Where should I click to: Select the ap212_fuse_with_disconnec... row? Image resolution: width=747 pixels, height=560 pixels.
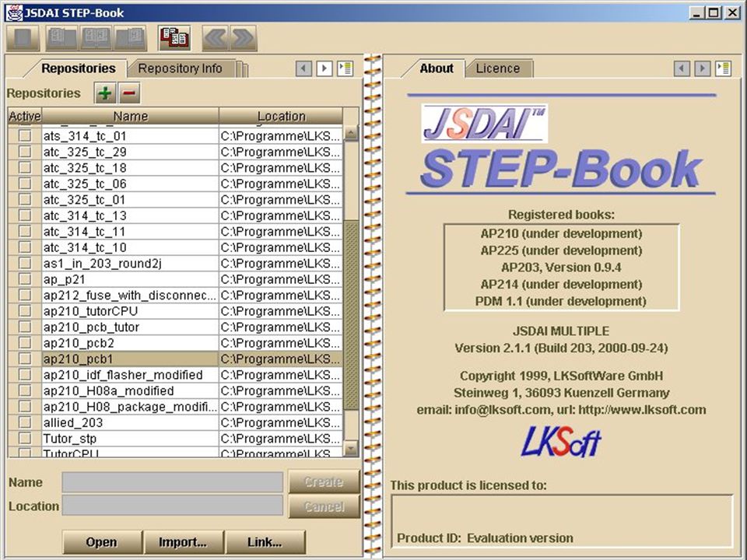point(175,296)
